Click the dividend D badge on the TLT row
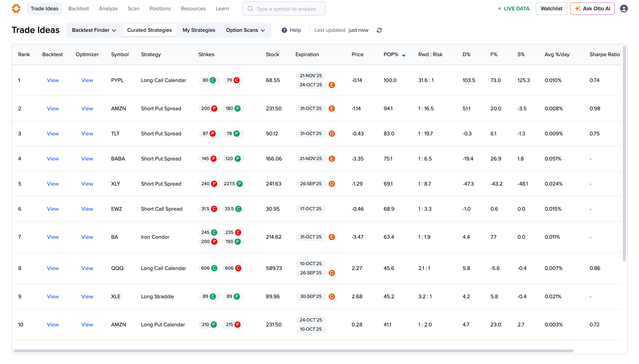Viewport: 639px width, 364px height. point(331,134)
